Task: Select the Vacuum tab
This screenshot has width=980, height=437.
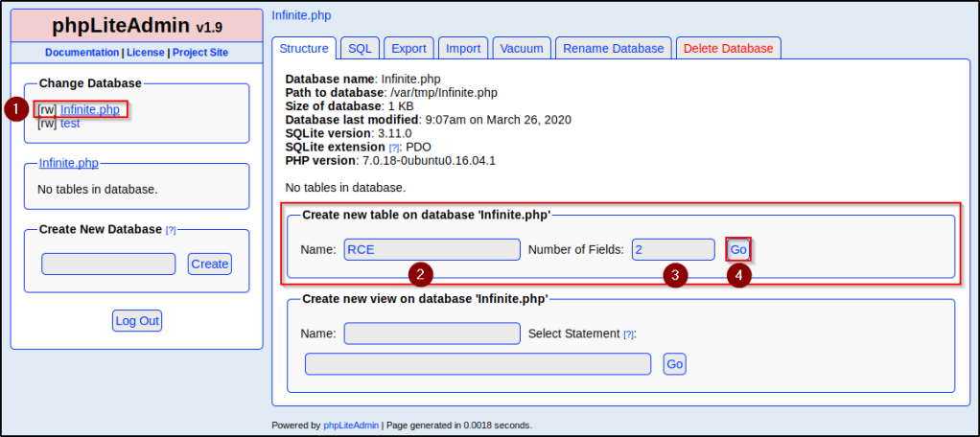Action: [522, 49]
